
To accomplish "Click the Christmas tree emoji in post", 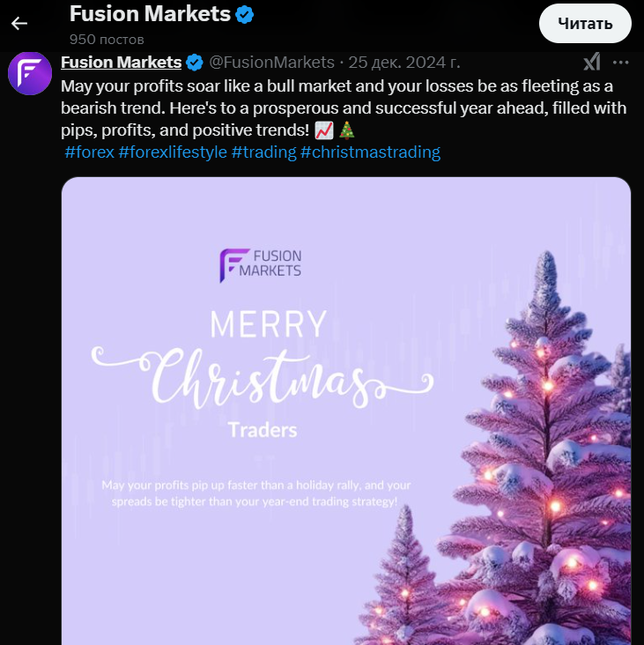I will [x=347, y=130].
